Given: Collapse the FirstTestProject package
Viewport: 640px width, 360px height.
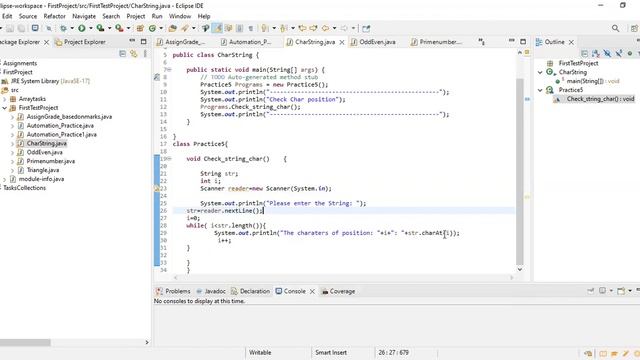Looking at the screenshot, I should (4, 108).
